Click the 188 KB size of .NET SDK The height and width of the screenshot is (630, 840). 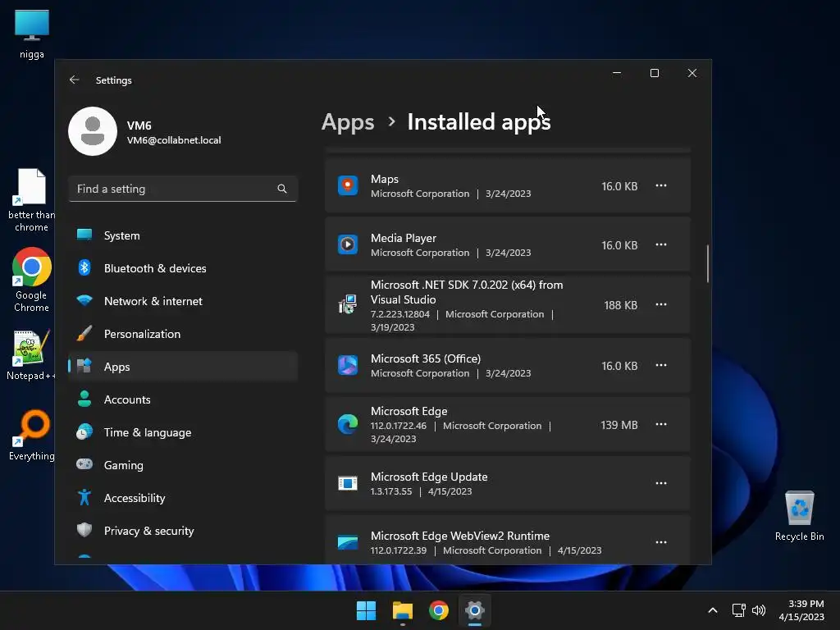(620, 305)
